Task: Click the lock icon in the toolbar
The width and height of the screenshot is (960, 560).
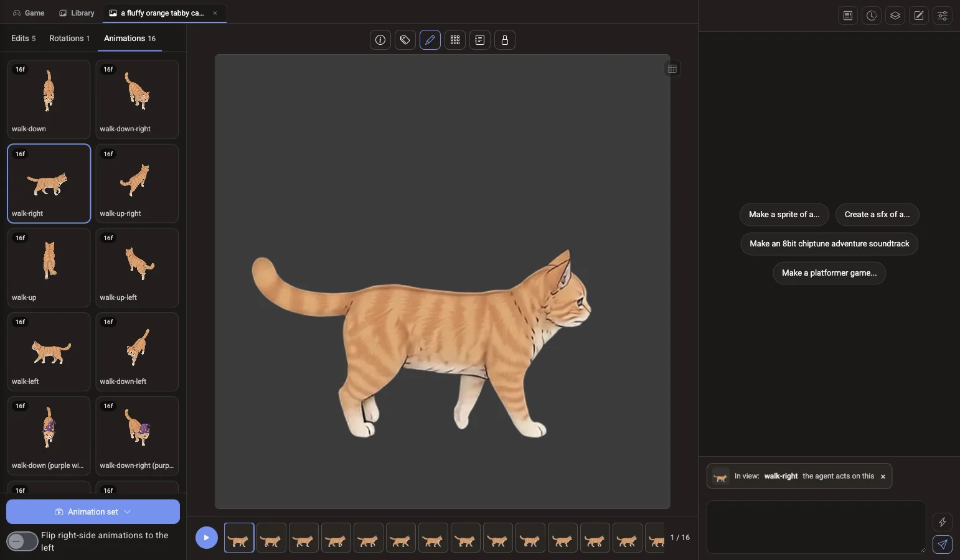Action: pyautogui.click(x=505, y=40)
